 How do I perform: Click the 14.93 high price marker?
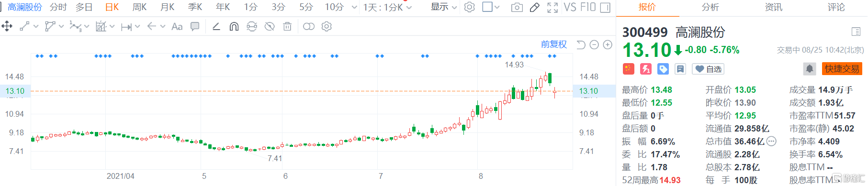pyautogui.click(x=514, y=65)
